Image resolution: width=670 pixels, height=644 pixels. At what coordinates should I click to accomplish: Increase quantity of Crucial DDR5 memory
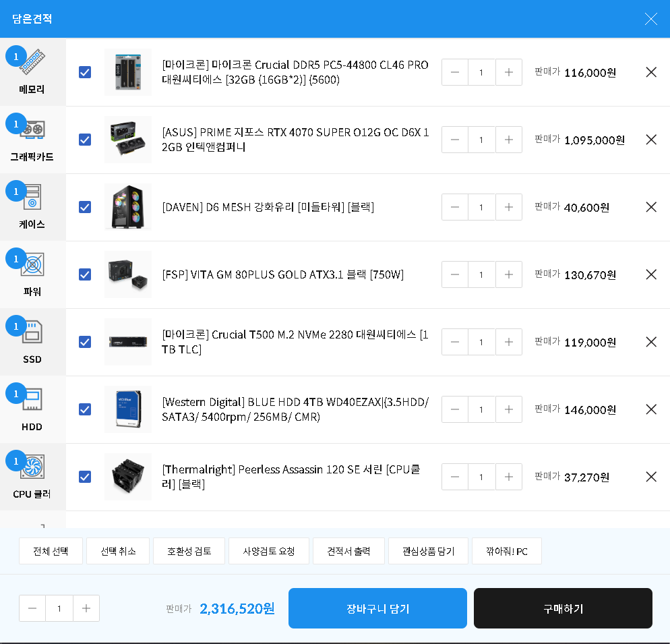[508, 72]
